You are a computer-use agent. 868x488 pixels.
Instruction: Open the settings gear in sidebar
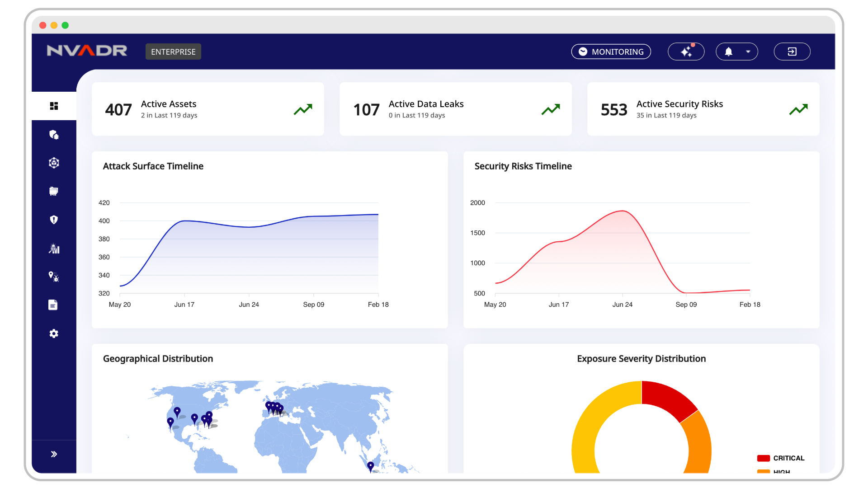54,333
